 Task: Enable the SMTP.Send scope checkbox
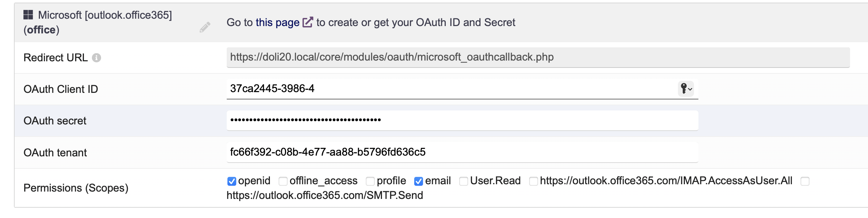point(805,181)
